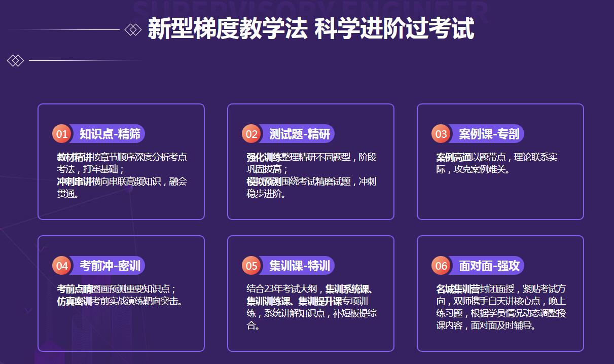
Task: Click the 06 number badge
Action: pyautogui.click(x=441, y=266)
